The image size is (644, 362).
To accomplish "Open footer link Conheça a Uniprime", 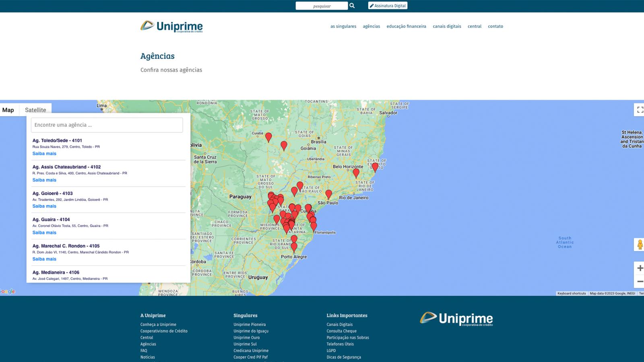I will click(x=158, y=325).
